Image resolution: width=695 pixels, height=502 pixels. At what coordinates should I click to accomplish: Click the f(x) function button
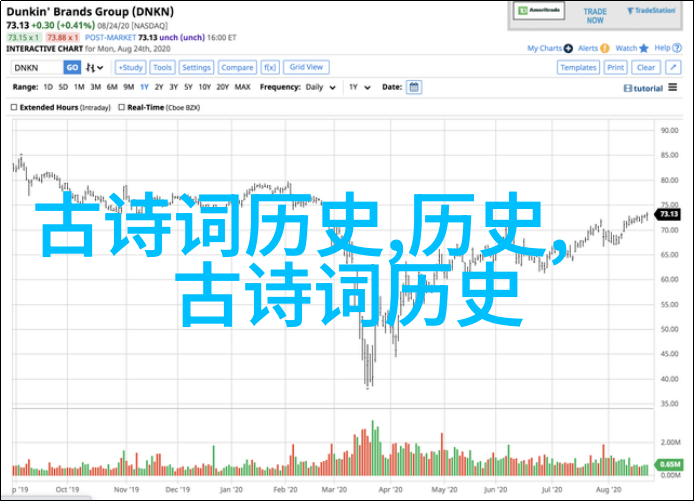click(270, 67)
